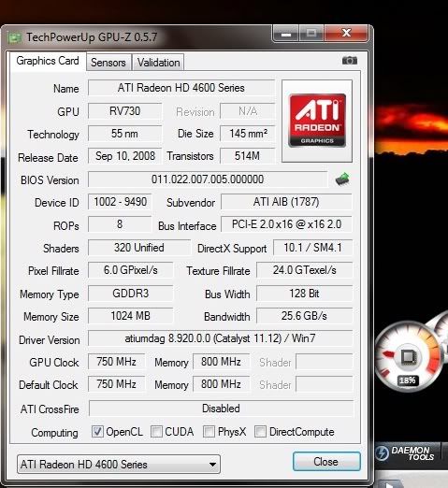Click the DirectX Support value 10.1 / SM4.1

tap(312, 248)
